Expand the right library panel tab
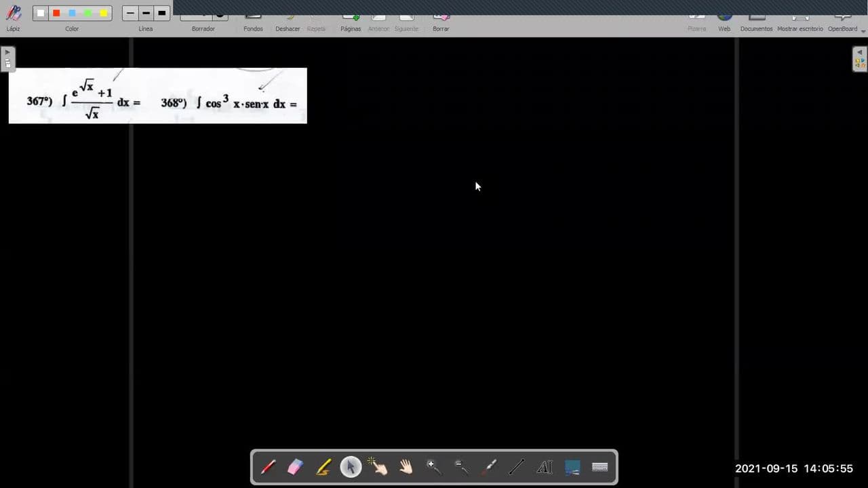Image resolution: width=868 pixels, height=488 pixels. coord(859,59)
